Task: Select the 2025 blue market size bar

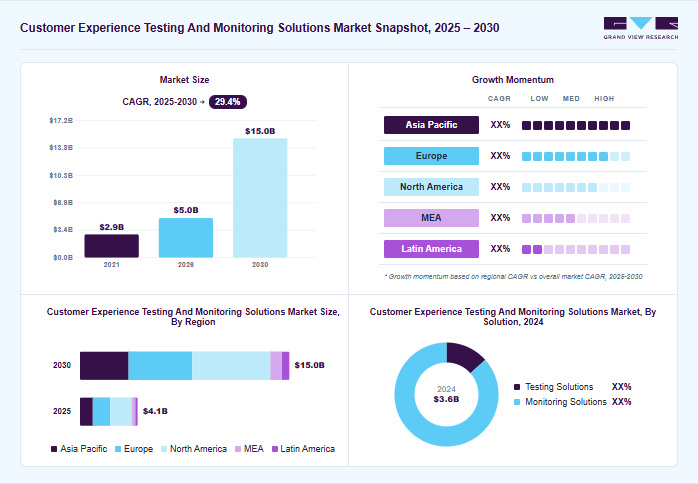Action: pyautogui.click(x=186, y=238)
